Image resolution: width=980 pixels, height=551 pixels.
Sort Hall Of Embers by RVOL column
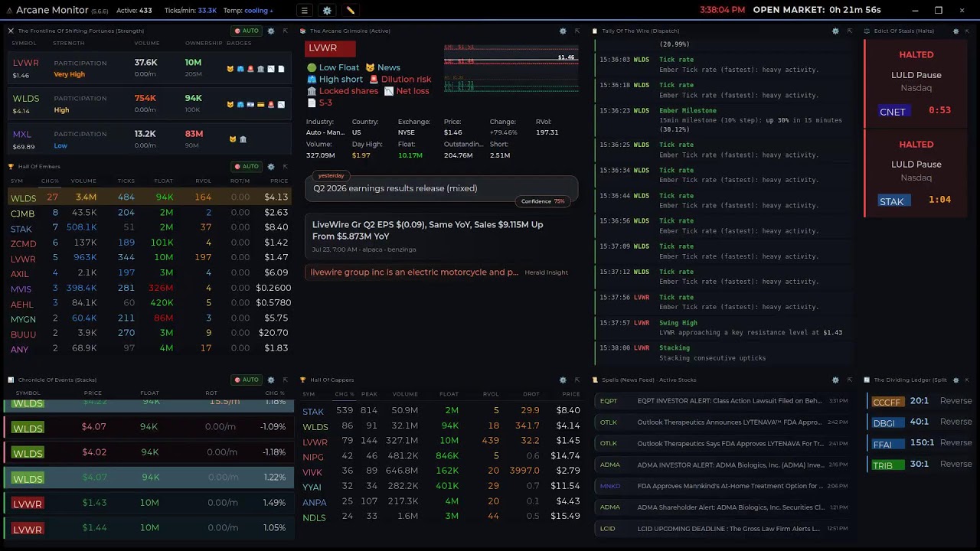203,181
